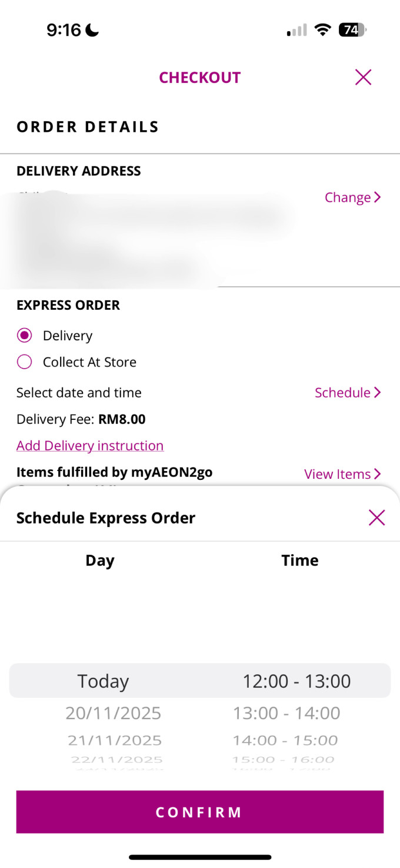Select the Delivery radio button

pos(24,335)
